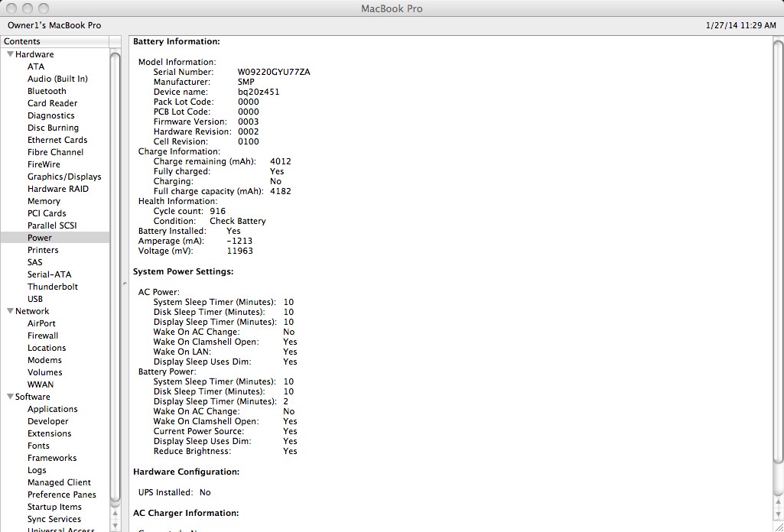
Task: Click the Battery Information heading
Action: [x=177, y=41]
